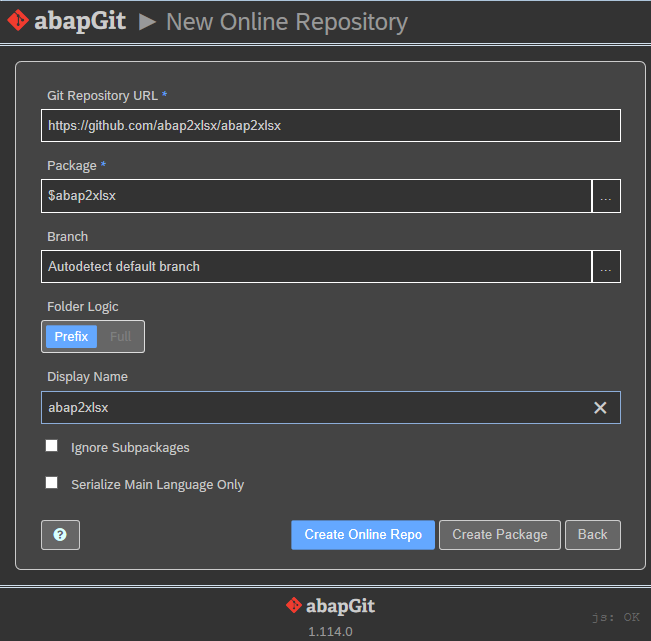This screenshot has height=641, width=651.
Task: Click the Create Online Repo button
Action: pos(363,535)
